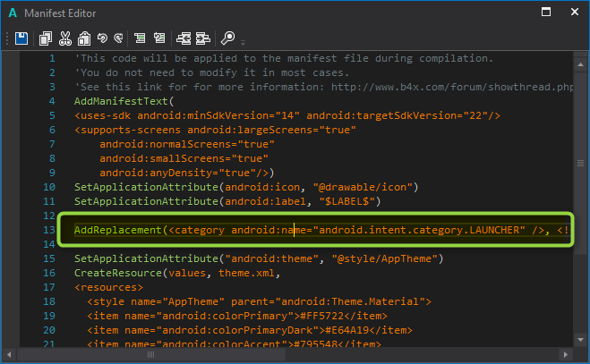The image size is (590, 364).
Task: Click the uses-sdk minSdkVersion line
Action: click(287, 116)
